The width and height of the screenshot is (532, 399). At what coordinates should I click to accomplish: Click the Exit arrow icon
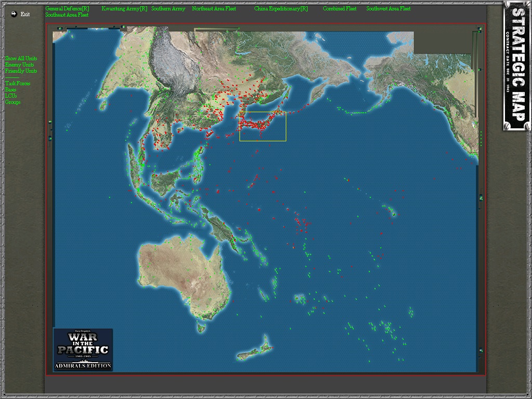click(x=14, y=14)
